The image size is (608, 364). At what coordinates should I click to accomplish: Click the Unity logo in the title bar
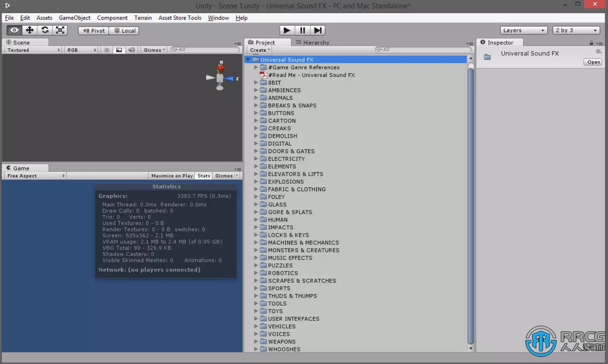tap(6, 5)
